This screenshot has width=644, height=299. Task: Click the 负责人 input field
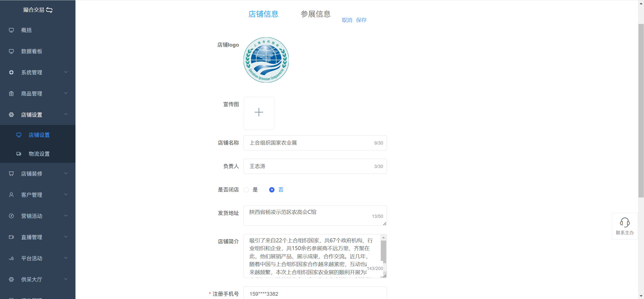click(315, 166)
